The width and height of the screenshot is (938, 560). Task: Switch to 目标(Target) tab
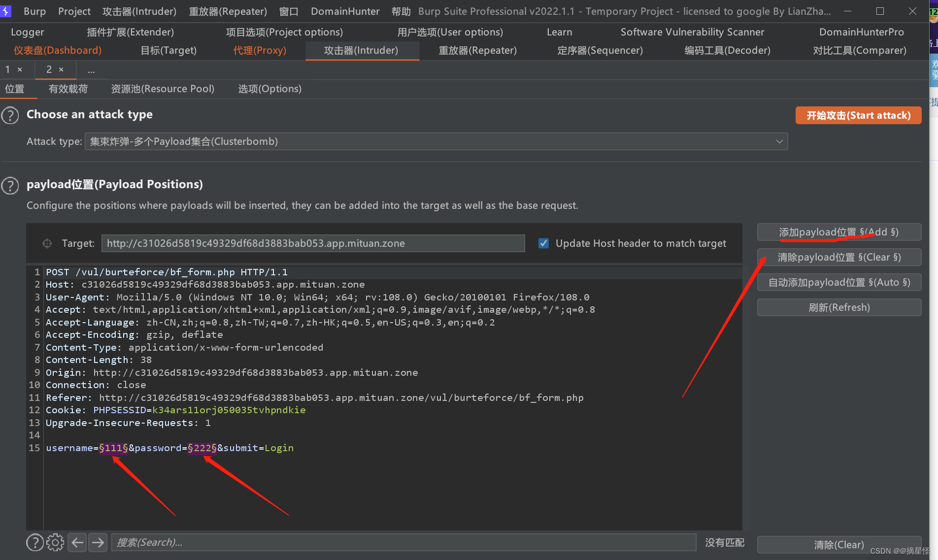pos(168,50)
